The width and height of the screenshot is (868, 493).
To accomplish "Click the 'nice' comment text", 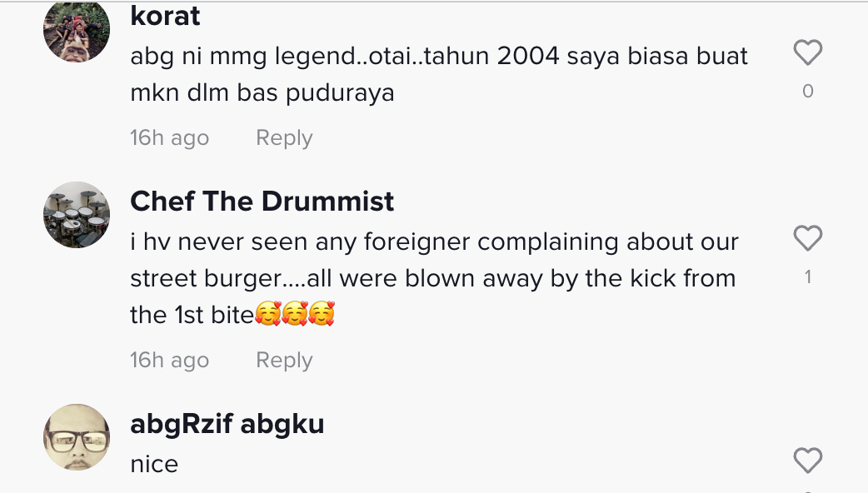I will [154, 464].
